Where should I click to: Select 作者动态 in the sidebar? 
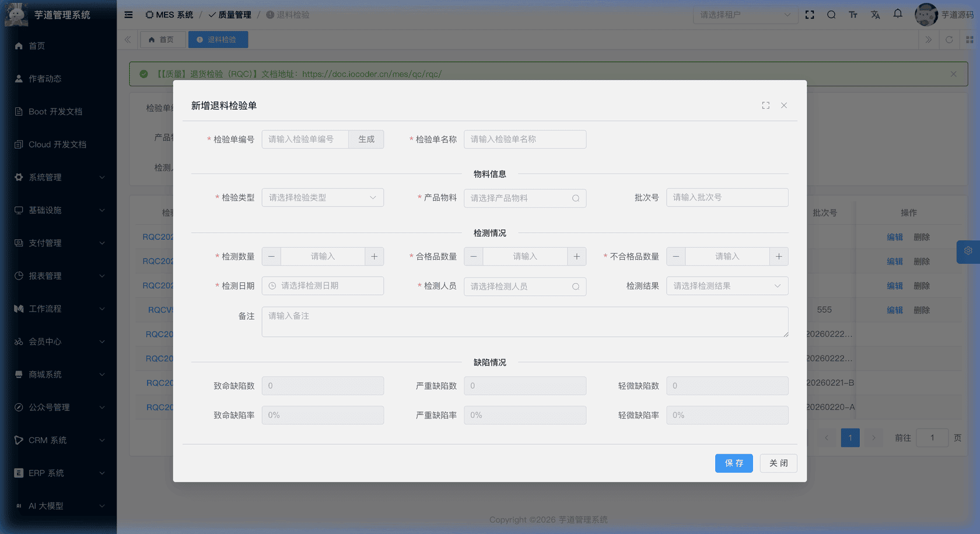(x=45, y=79)
